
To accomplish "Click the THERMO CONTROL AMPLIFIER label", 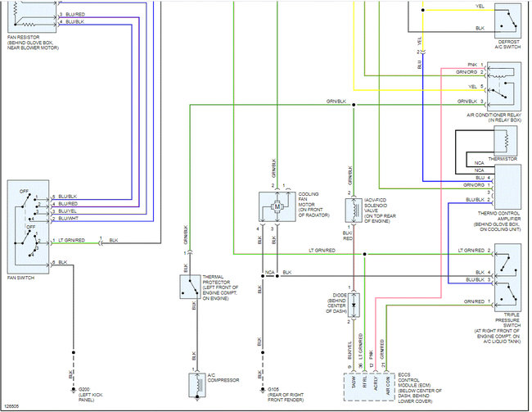I will point(498,216).
